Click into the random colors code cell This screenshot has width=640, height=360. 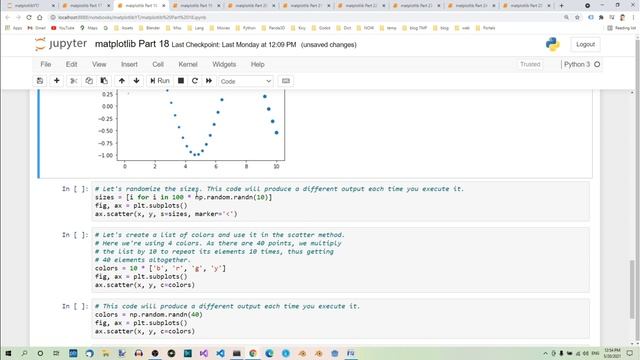point(340,318)
